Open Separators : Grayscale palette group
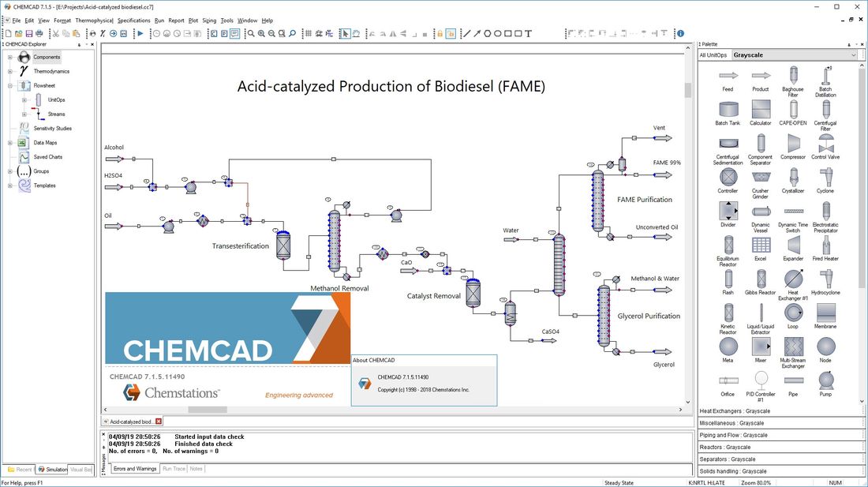 pos(780,459)
